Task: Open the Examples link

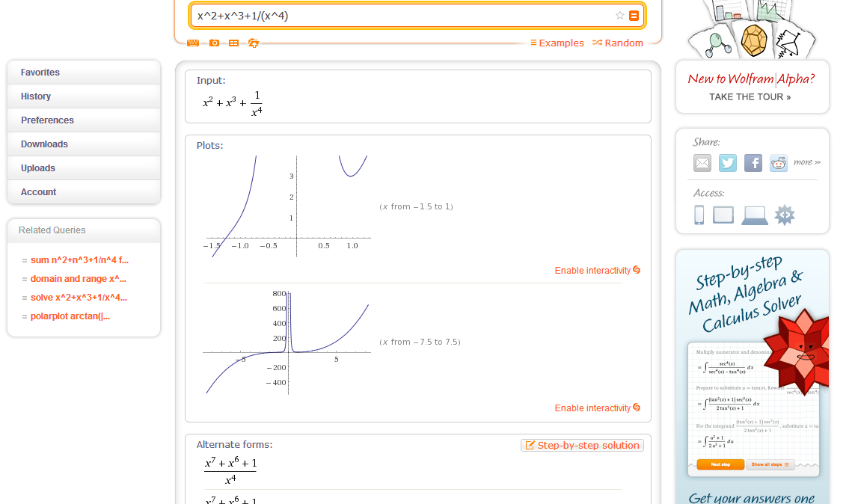Action: coord(557,43)
